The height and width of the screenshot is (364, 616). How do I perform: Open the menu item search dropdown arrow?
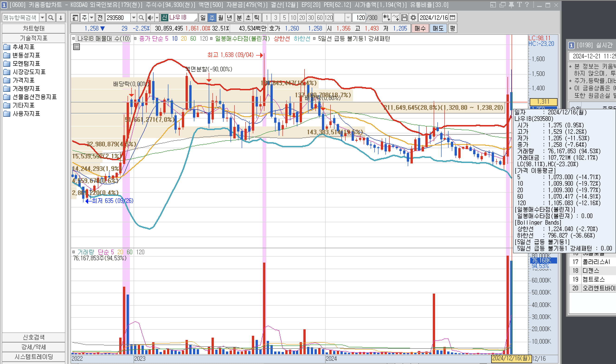(42, 18)
